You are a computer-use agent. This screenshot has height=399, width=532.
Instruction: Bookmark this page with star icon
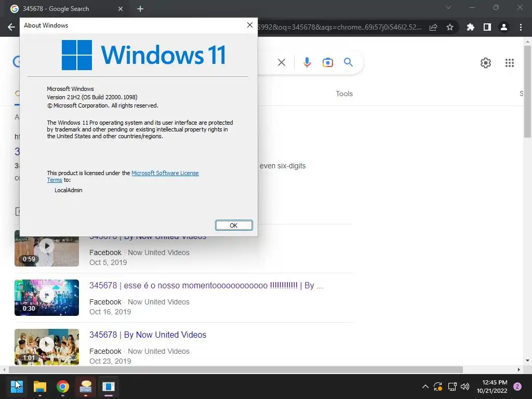tap(450, 27)
